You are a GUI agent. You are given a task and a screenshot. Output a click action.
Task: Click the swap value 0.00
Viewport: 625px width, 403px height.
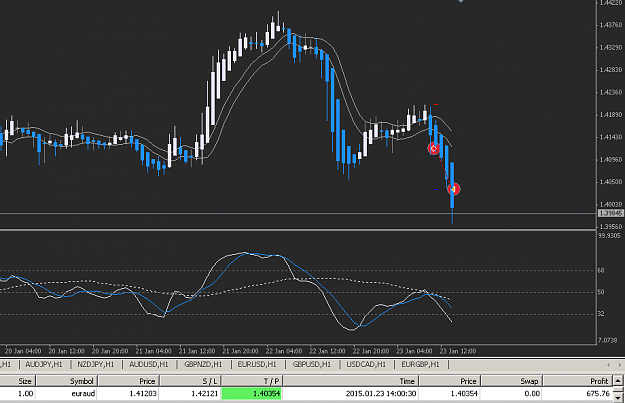[532, 394]
